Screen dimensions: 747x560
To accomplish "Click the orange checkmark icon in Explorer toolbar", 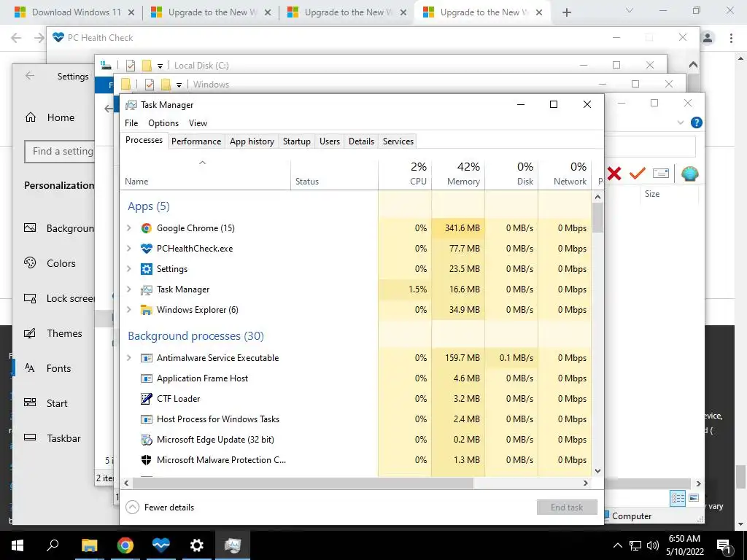I will click(637, 174).
